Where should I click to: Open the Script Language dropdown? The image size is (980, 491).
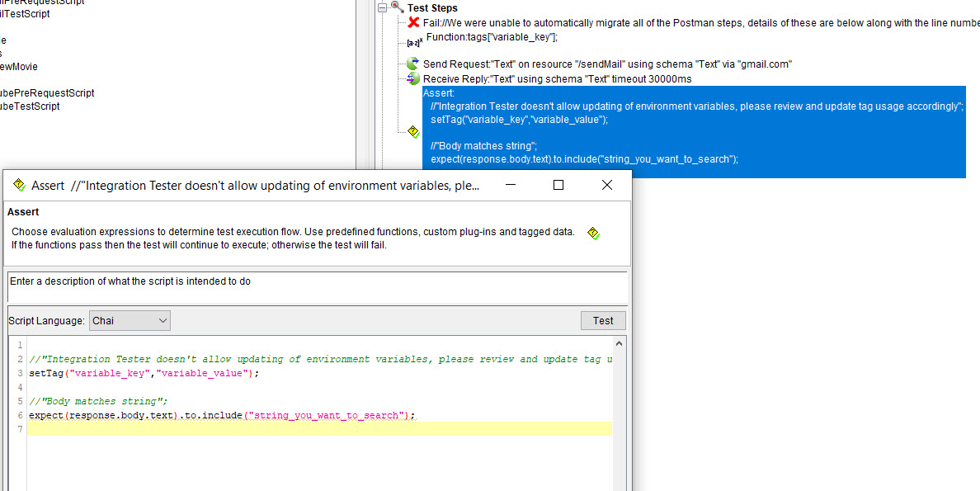[130, 320]
